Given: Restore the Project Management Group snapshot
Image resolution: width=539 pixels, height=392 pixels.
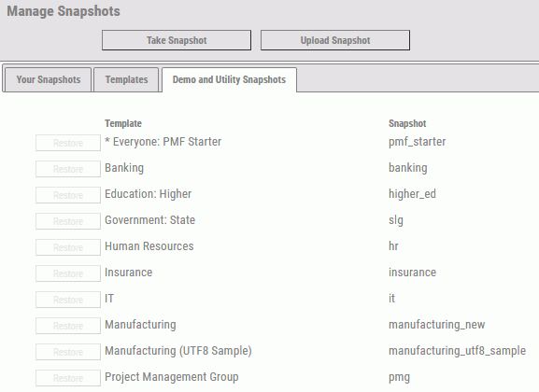Looking at the screenshot, I should (68, 378).
